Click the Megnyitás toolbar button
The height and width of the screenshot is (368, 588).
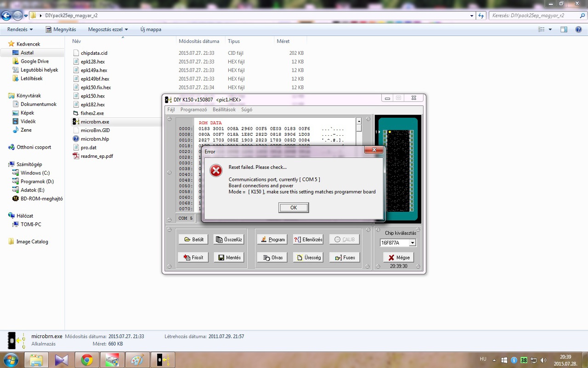(61, 29)
